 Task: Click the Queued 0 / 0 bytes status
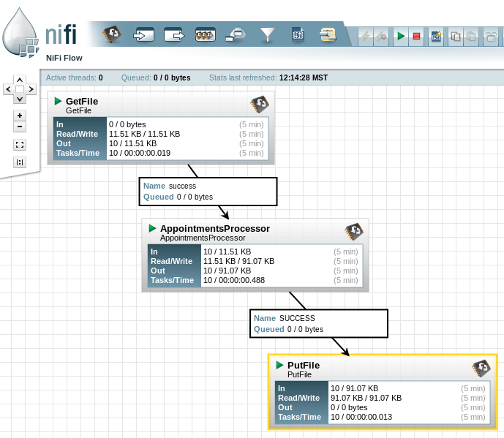[x=156, y=78]
